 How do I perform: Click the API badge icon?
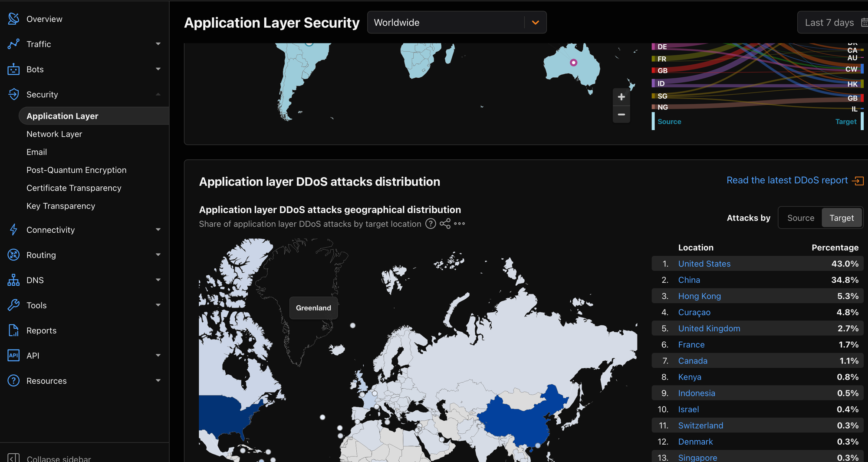click(13, 355)
